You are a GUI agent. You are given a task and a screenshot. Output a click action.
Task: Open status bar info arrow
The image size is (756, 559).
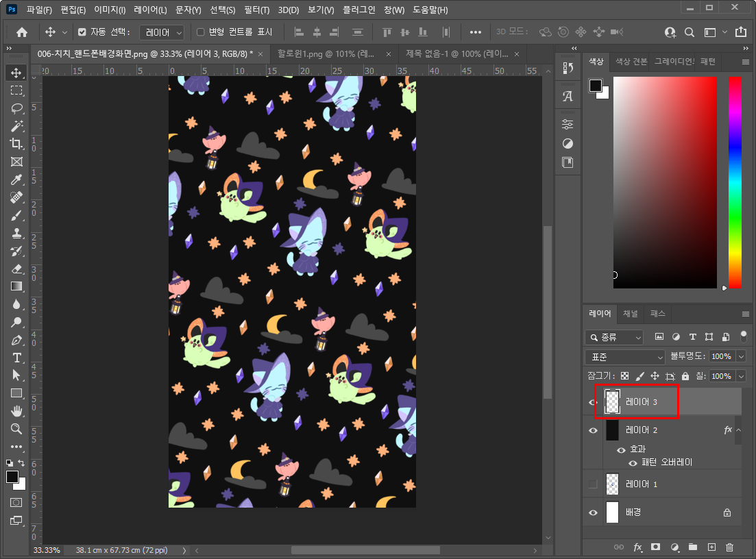coord(184,550)
